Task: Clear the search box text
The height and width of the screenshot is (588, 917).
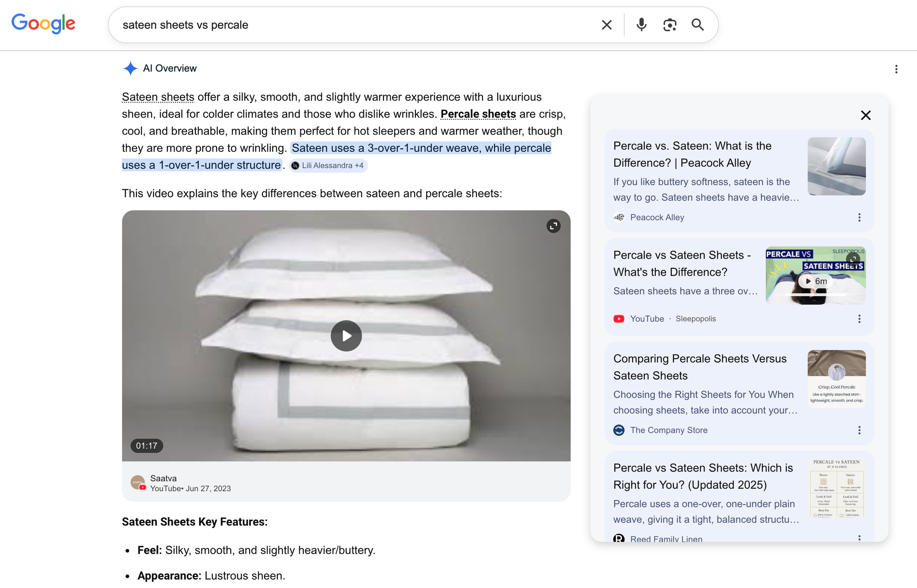Action: click(x=606, y=25)
